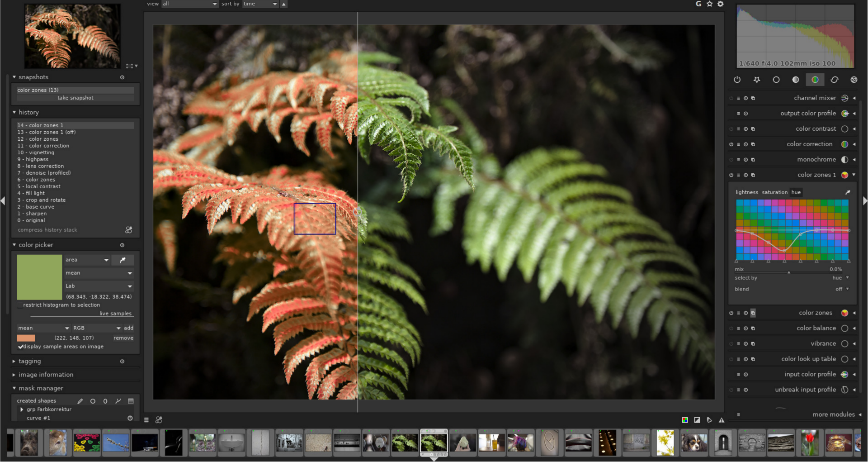Viewport: 868px width, 462px height.
Task: Activate the color picker eyedropper in color zones
Action: pos(849,192)
